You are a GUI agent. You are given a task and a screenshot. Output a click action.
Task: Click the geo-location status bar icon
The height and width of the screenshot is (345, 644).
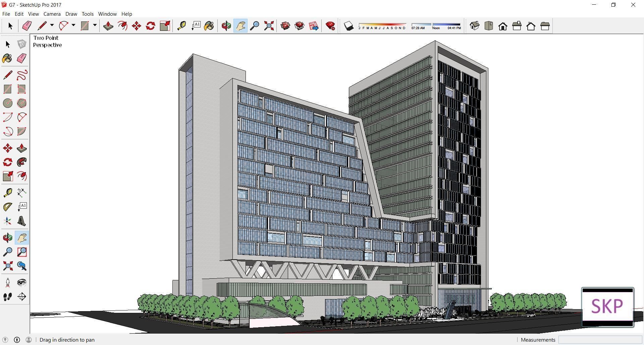(x=5, y=340)
